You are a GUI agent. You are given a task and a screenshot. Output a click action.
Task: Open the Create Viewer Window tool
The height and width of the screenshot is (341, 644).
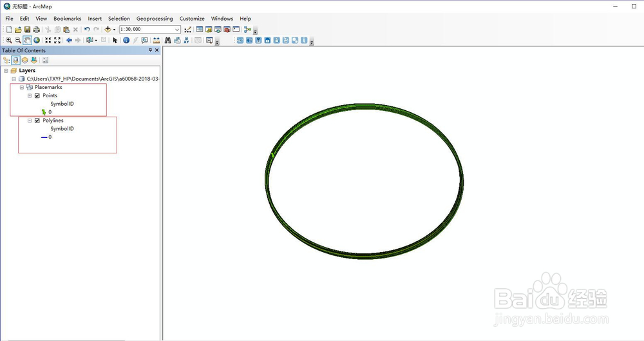(x=209, y=41)
